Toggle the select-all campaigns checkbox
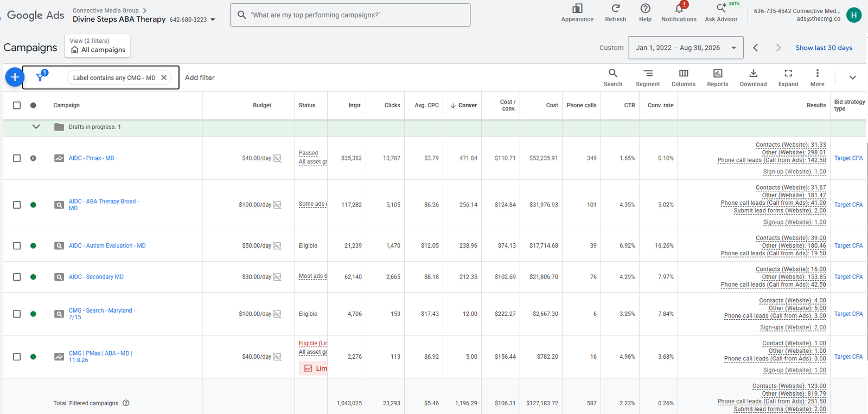Viewport: 868px width, 414px height. click(17, 105)
